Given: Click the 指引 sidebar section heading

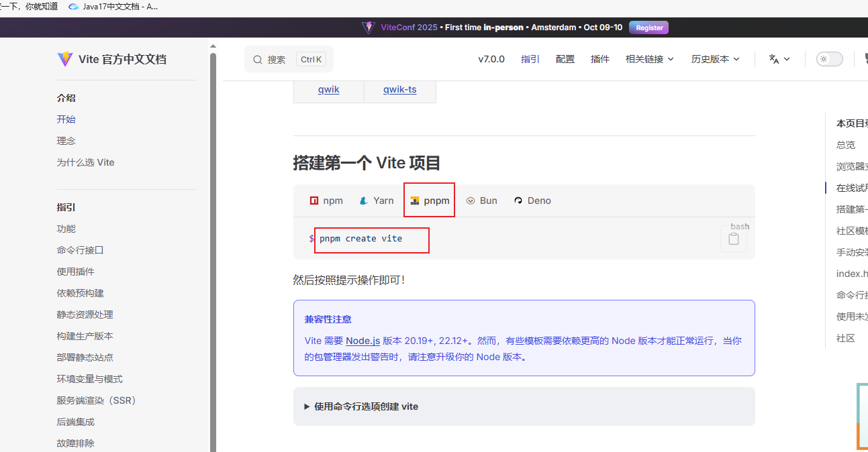Looking at the screenshot, I should (66, 207).
